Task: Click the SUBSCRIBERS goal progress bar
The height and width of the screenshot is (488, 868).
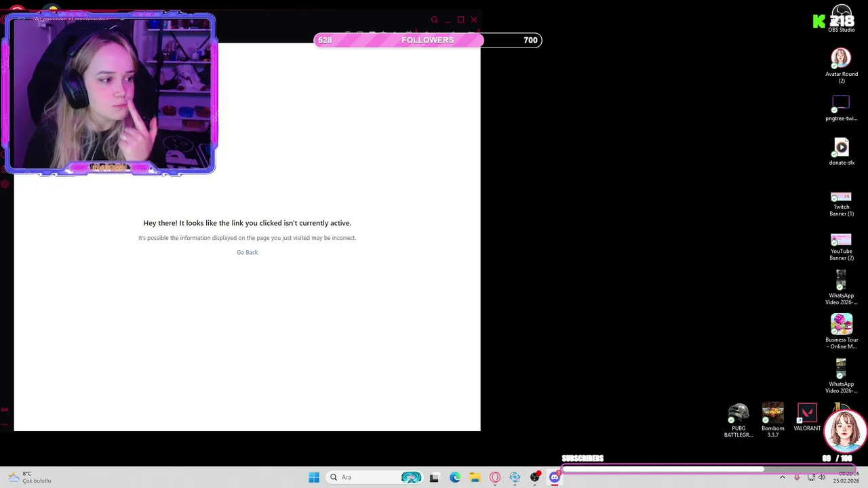Action: coord(707,469)
